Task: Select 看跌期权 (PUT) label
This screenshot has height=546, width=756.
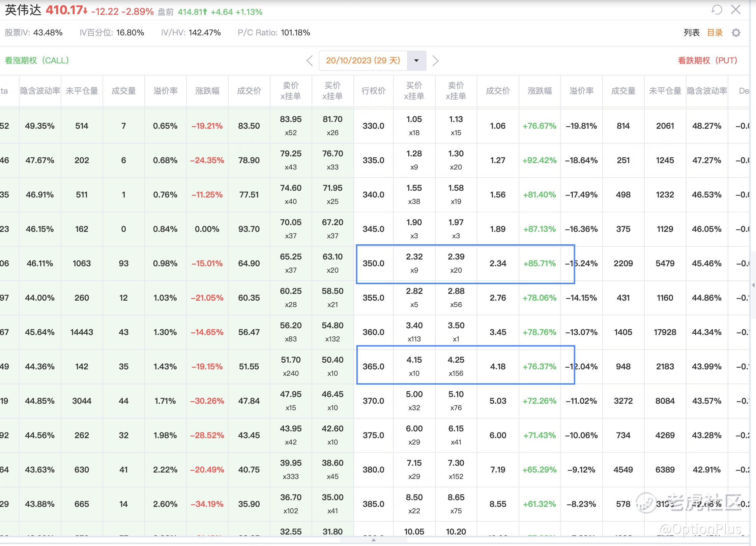Action: coord(707,61)
